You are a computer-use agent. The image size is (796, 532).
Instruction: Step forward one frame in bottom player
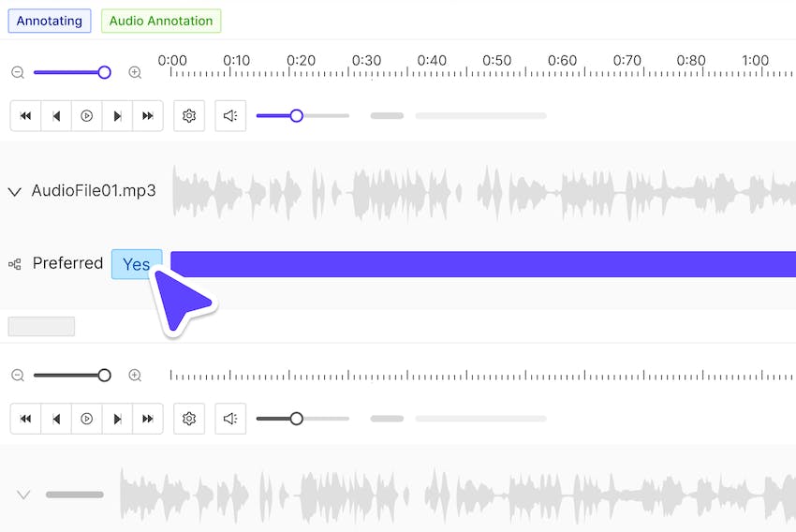click(117, 419)
